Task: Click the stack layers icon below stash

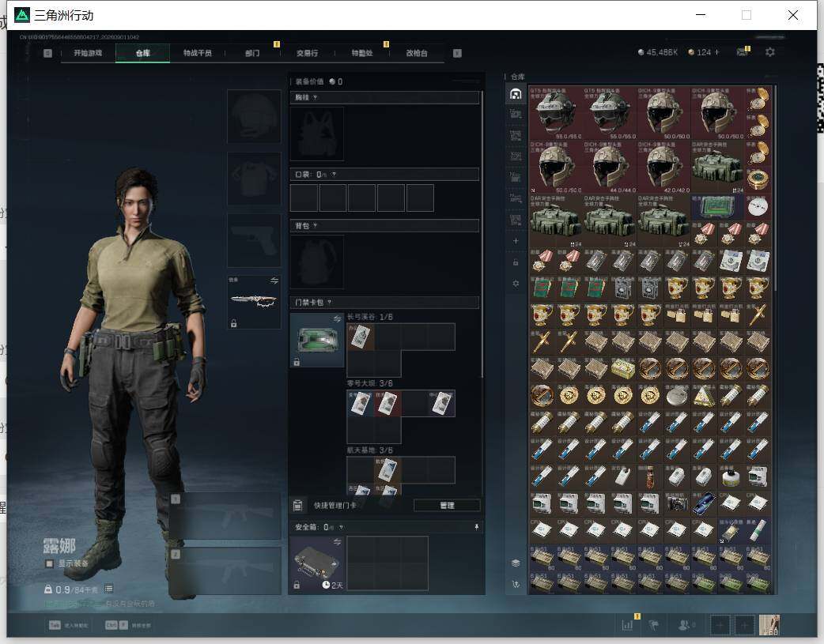Action: pyautogui.click(x=516, y=563)
